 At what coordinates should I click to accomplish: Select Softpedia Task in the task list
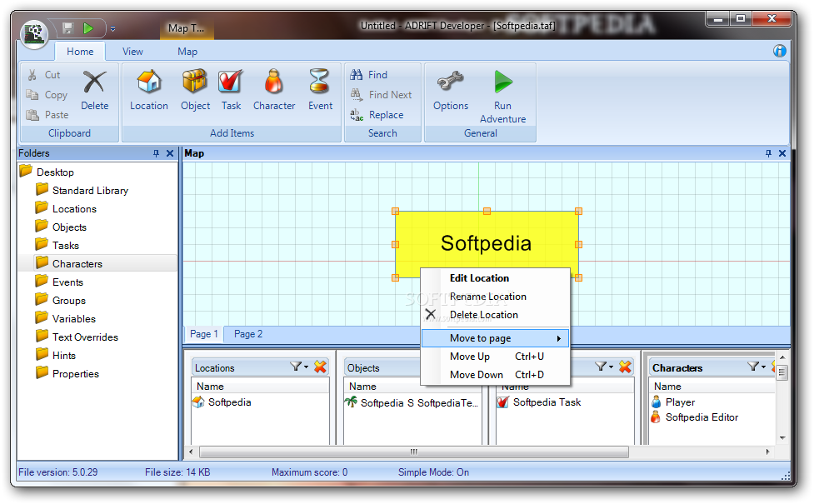[x=539, y=402]
